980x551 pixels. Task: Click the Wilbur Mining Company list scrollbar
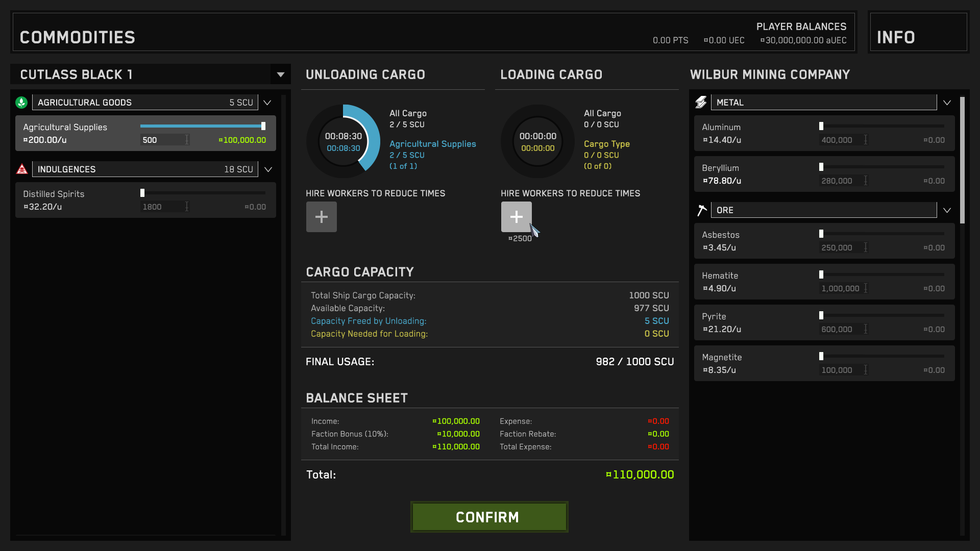click(x=962, y=161)
